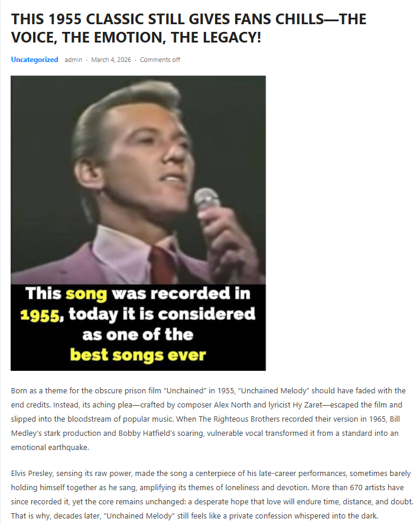Click the Comments off label
Screen dimensions: 420x525
[159, 60]
